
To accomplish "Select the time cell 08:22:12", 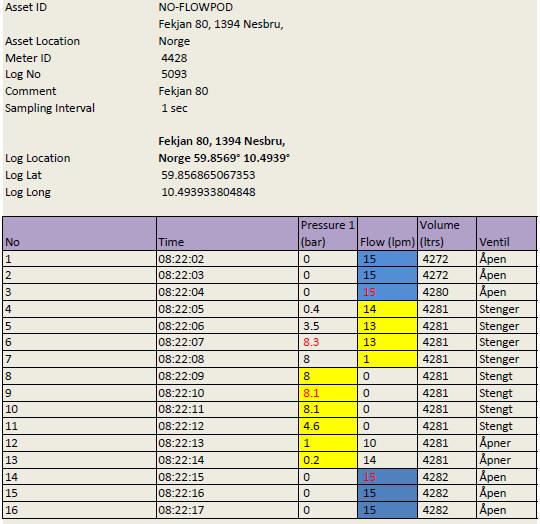I will [x=227, y=426].
